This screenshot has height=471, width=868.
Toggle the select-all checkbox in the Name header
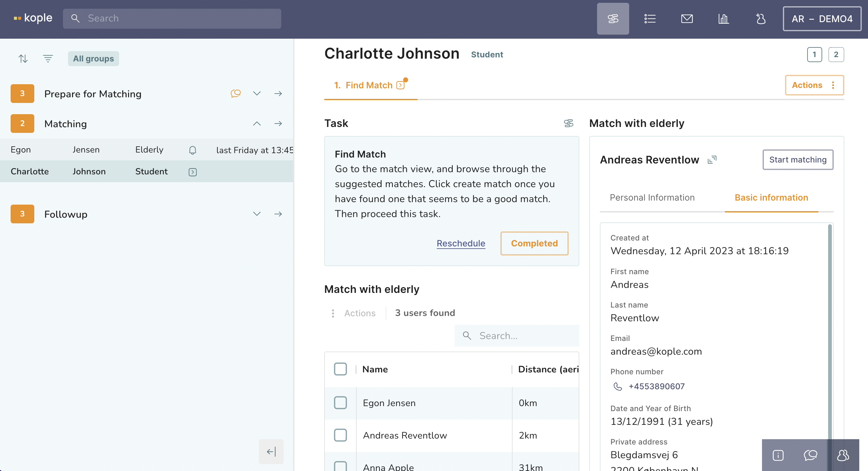pyautogui.click(x=340, y=369)
